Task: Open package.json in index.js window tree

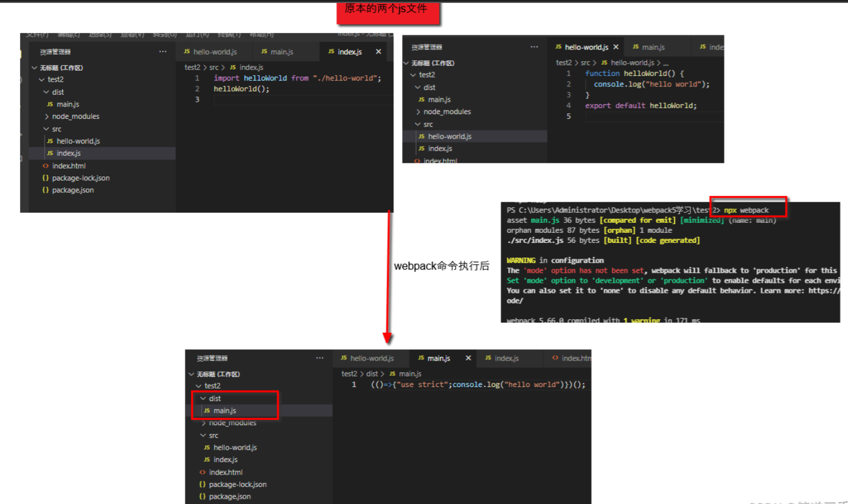Action: tap(68, 190)
